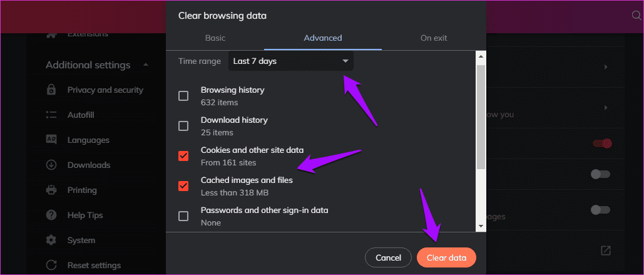This screenshot has width=644, height=275.
Task: Click the Downloads arrow icon
Action: pos(52,165)
